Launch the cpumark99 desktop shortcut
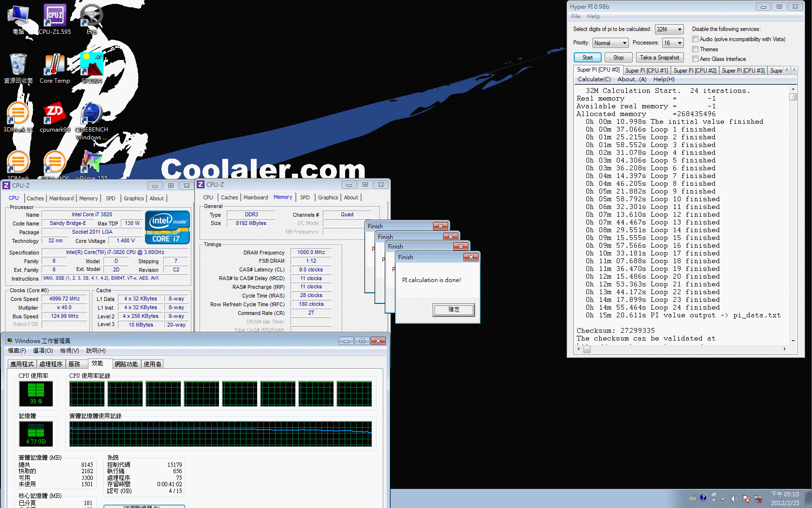The image size is (812, 508). 55,117
